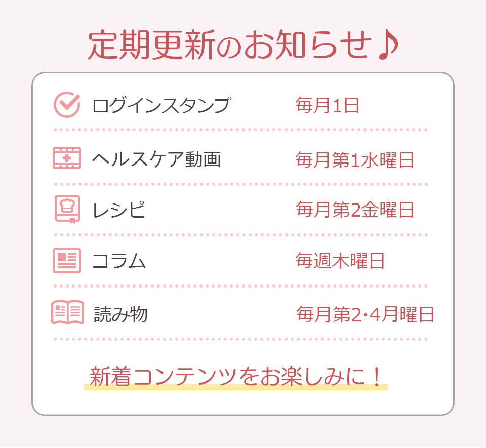The image size is (486, 448).
Task: Select the ヘルスケア動画 label
Action: [x=157, y=159]
